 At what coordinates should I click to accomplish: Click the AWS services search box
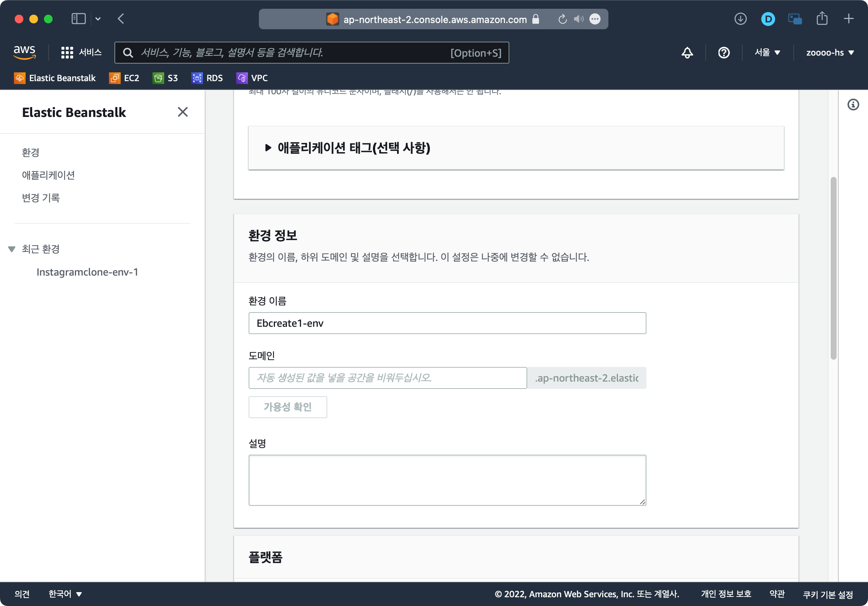(312, 53)
